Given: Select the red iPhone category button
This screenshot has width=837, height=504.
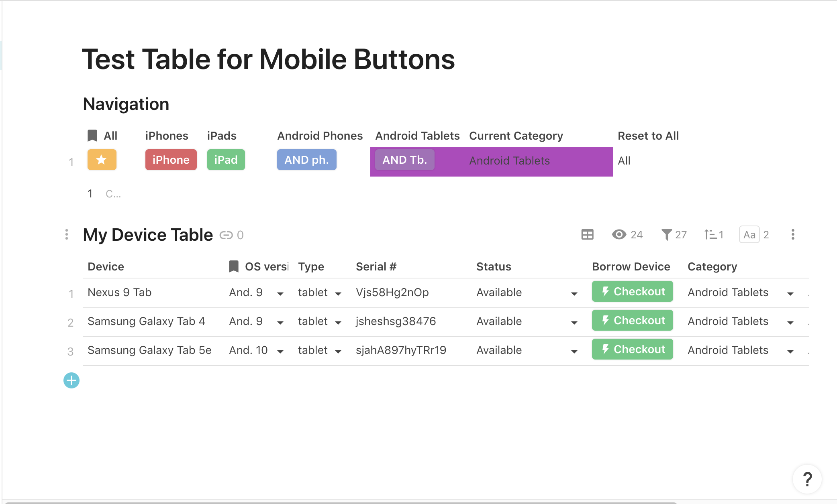Looking at the screenshot, I should pos(171,160).
